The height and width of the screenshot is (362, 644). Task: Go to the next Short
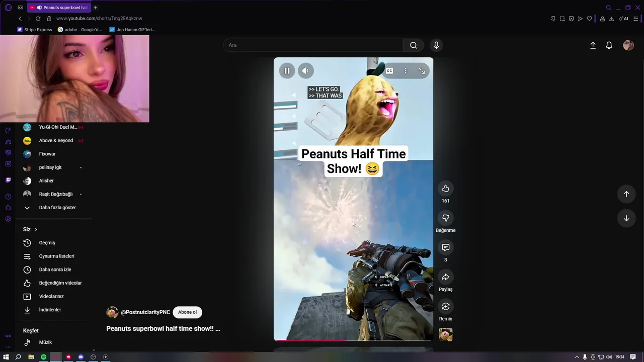click(626, 218)
